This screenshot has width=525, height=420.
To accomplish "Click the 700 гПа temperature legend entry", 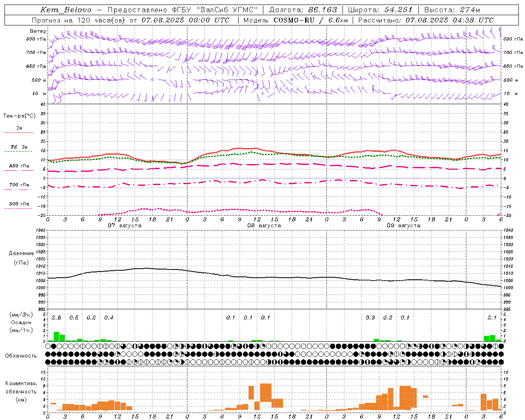I will point(19,185).
